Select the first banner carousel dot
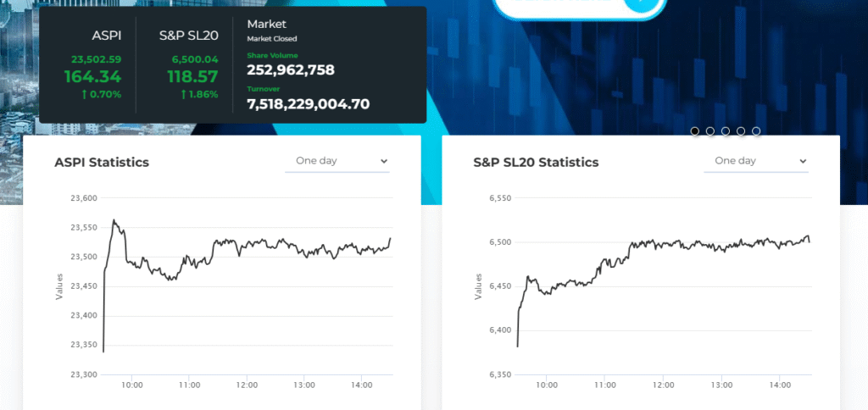Screen dimensions: 868x410 695,131
